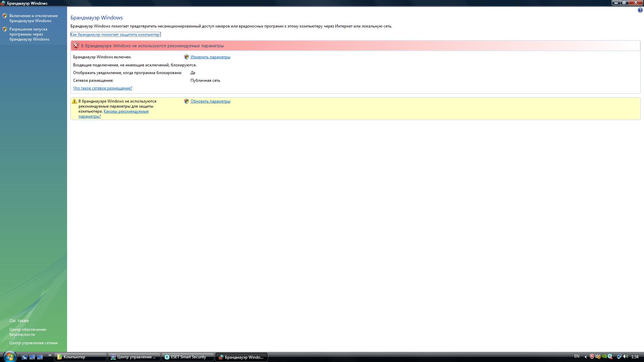Screen dimensions: 644x362
Task: Expand hidden tray icons with the arrow
Action: [x=586, y=357]
